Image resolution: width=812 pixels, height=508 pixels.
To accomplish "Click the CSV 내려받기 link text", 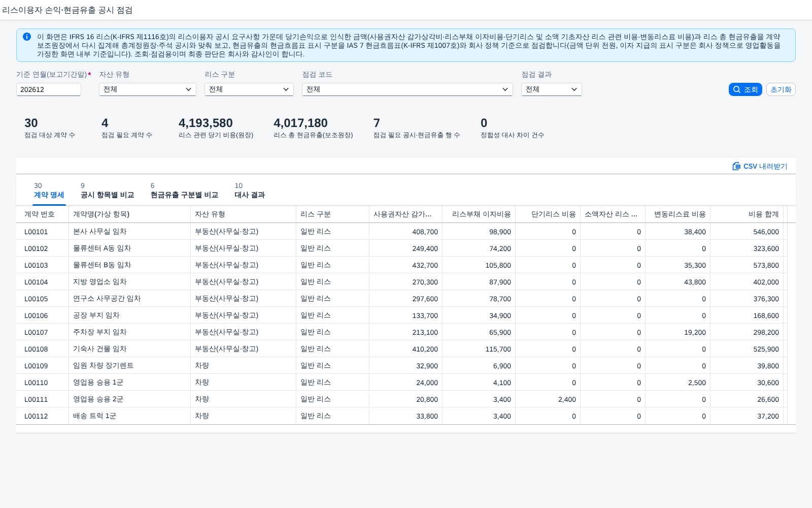I will coord(765,166).
